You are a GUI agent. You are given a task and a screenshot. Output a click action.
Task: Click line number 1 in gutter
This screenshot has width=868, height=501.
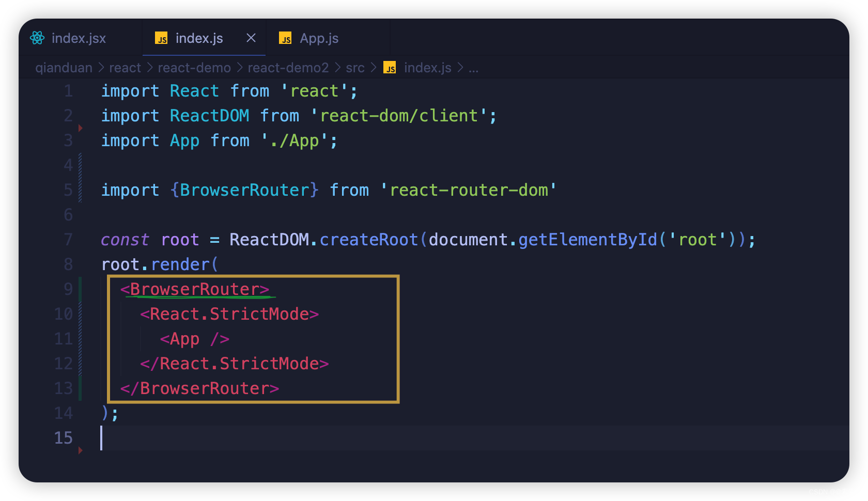point(68,91)
